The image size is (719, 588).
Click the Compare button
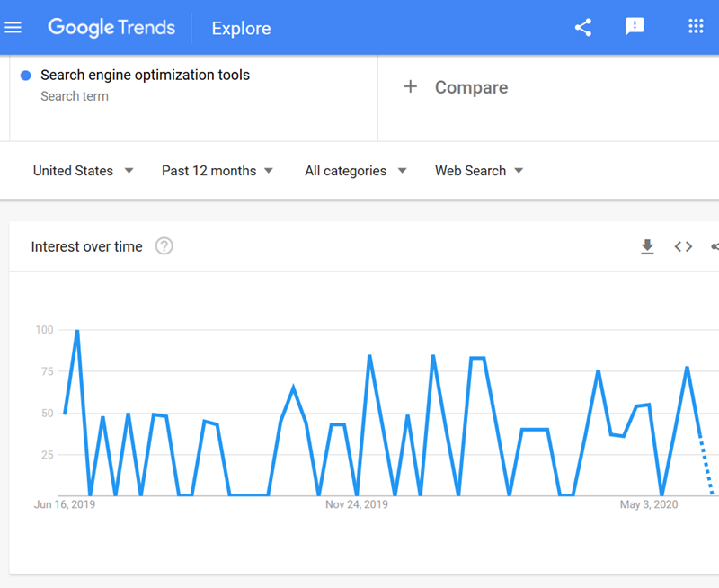471,87
